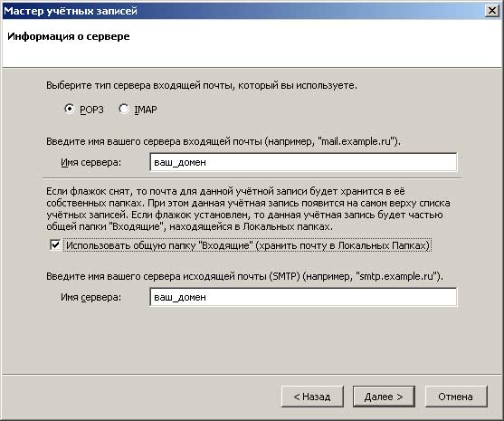Focus the outgoing SMTP server name field
Viewport: 504px width, 421px height.
click(x=303, y=297)
